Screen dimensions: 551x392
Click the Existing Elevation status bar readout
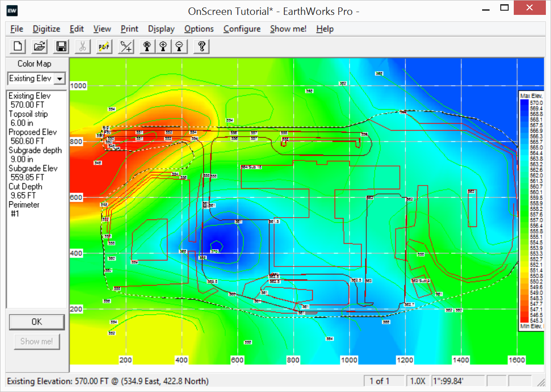[x=108, y=381]
